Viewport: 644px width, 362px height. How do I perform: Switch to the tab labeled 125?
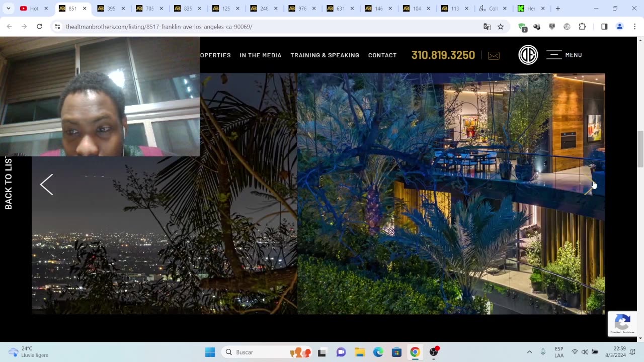[221, 9]
